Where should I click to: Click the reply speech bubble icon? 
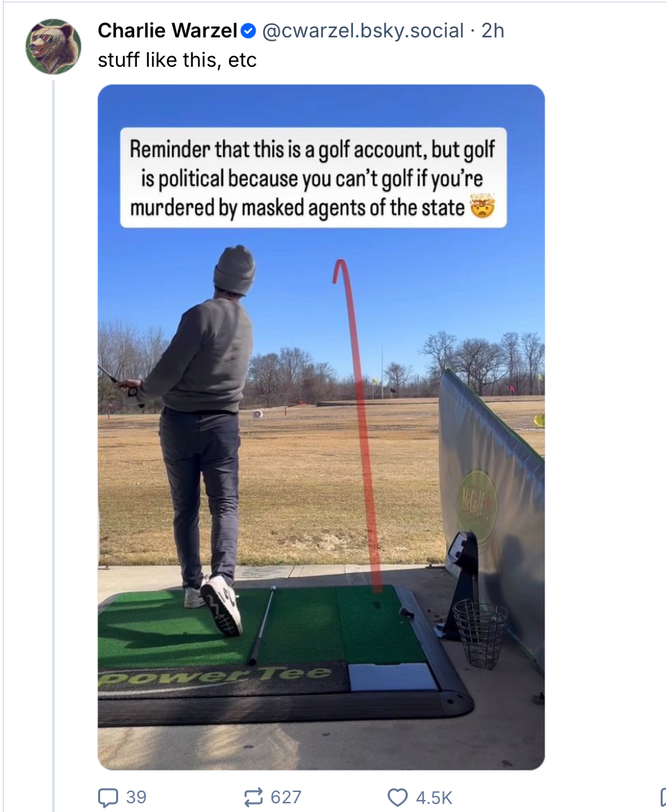108,797
